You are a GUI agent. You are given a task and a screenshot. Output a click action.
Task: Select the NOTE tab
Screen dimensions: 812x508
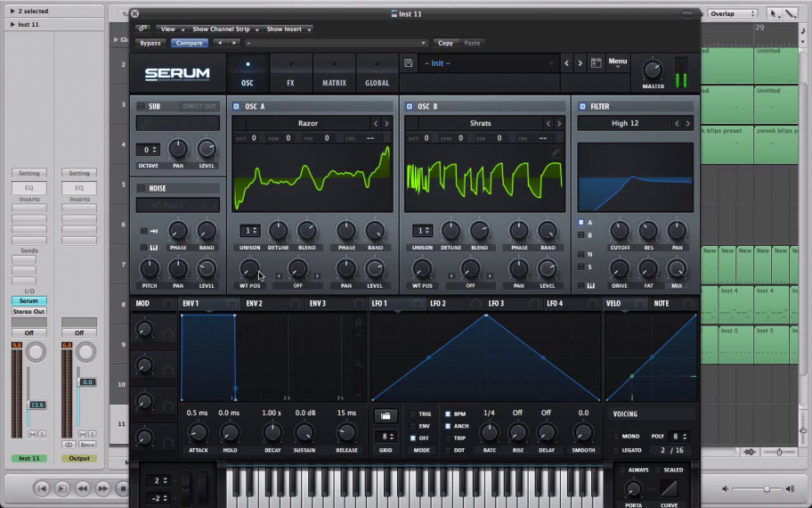pyautogui.click(x=662, y=303)
